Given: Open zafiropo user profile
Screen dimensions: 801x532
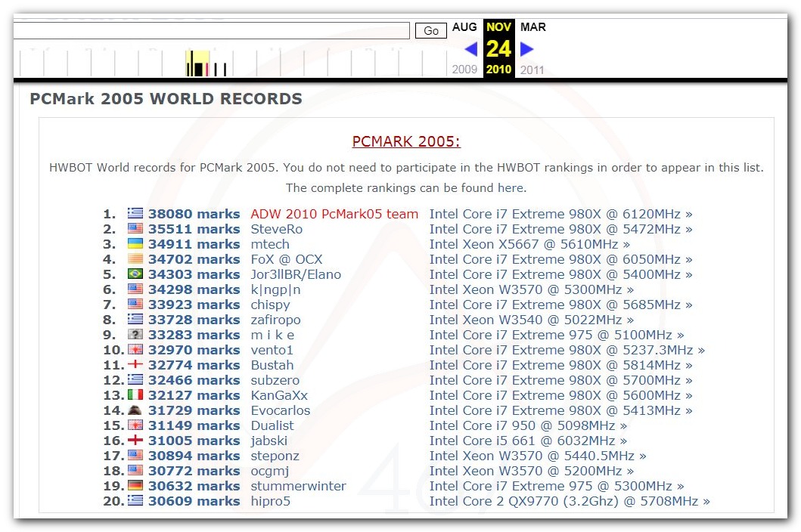Looking at the screenshot, I should coord(275,320).
